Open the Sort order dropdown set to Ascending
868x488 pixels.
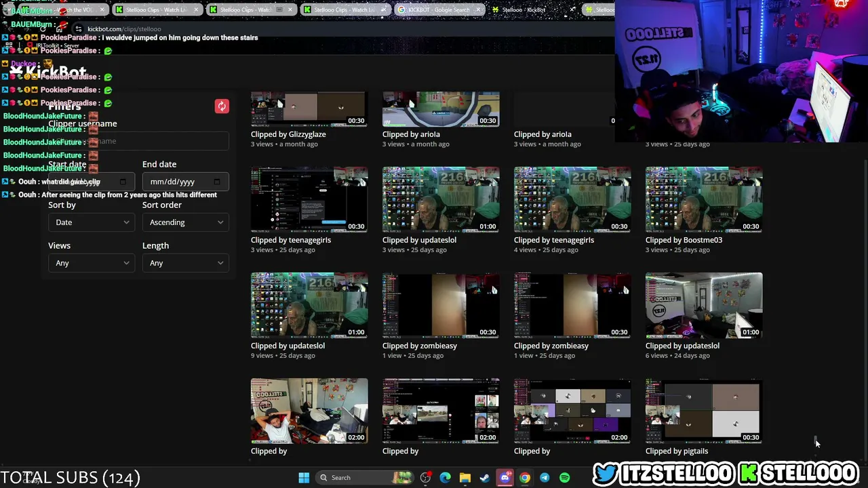coord(185,222)
